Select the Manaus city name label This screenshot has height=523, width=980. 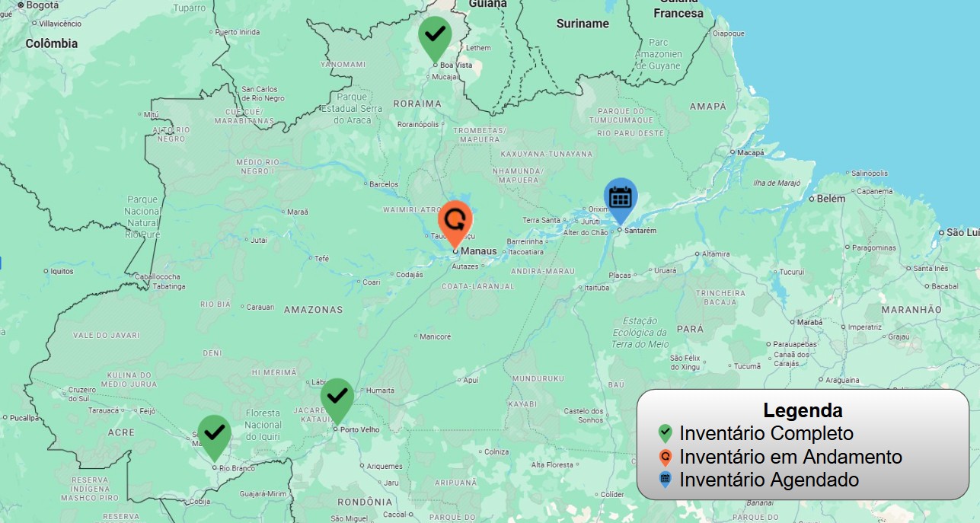point(479,251)
